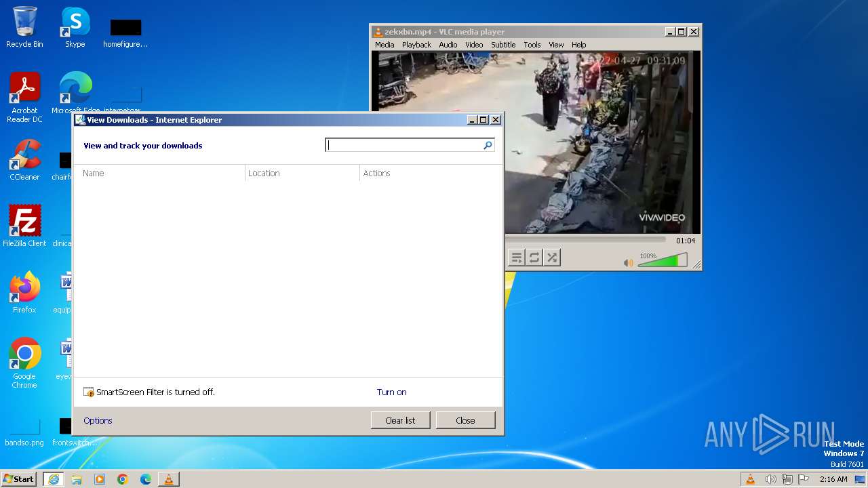Viewport: 868px width, 488px height.
Task: Click the network tray icon
Action: [x=787, y=479]
